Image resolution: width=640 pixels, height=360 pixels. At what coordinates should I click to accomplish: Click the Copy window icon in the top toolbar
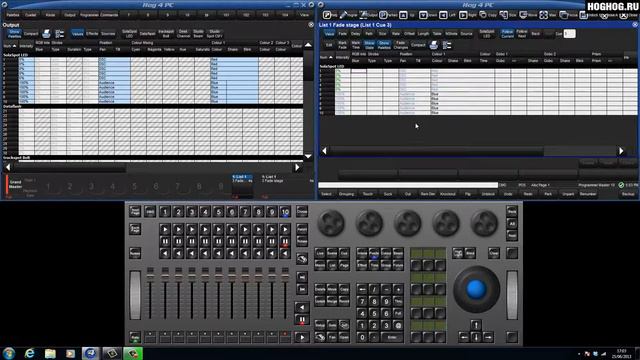tap(483, 15)
